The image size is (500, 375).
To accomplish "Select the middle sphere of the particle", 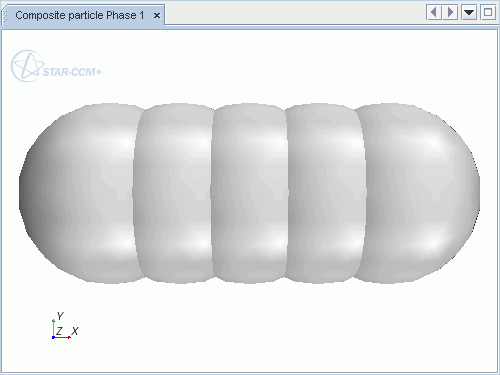I will (249, 193).
